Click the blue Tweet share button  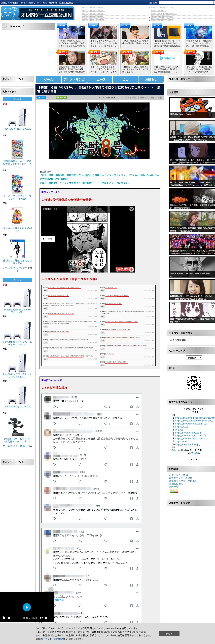point(41,97)
